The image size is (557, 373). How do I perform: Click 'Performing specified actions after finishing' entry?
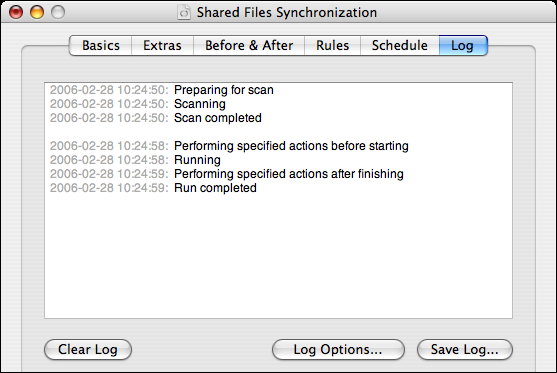pos(227,174)
